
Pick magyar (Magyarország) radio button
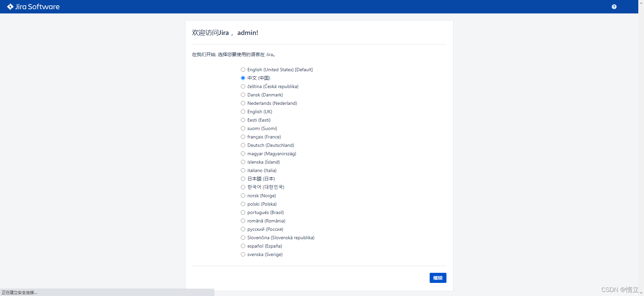(x=243, y=154)
